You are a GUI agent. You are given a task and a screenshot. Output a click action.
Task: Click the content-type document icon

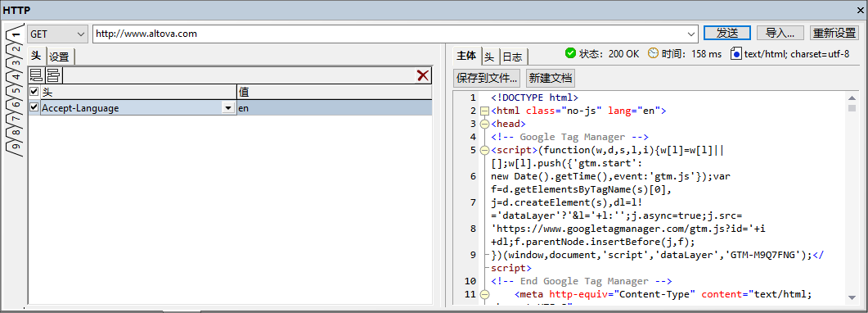(x=735, y=54)
